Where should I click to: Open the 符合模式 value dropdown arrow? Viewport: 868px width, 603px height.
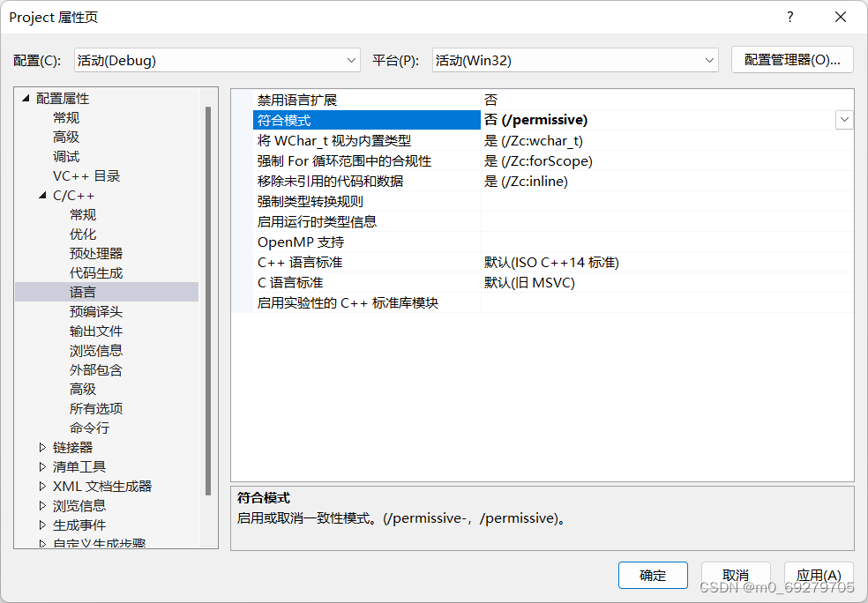[844, 119]
